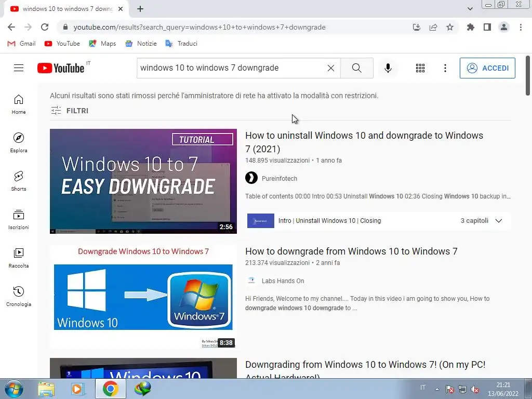Image resolution: width=532 pixels, height=399 pixels.
Task: Open YouTube settings three-dot menu
Action: coord(445,68)
